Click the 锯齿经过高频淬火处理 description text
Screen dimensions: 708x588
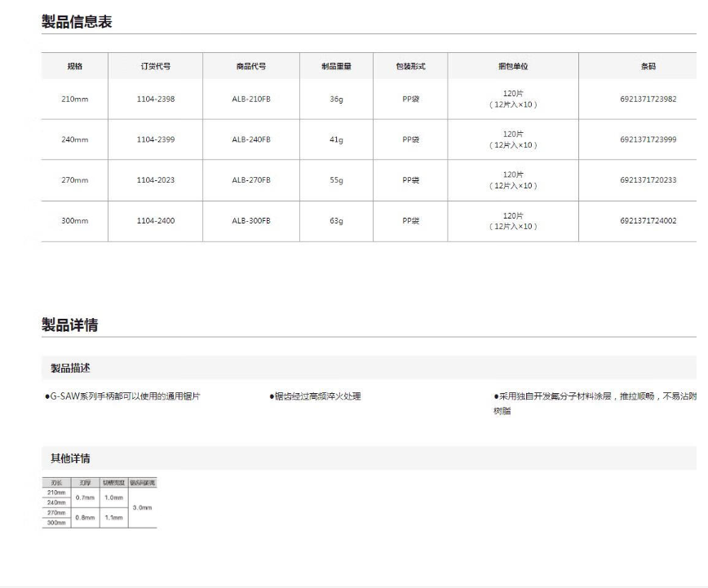click(x=315, y=396)
